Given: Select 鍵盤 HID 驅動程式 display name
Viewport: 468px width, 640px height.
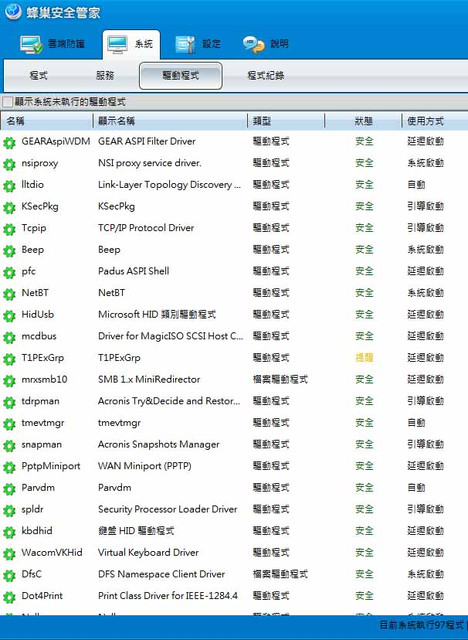Looking at the screenshot, I should click(x=136, y=531).
